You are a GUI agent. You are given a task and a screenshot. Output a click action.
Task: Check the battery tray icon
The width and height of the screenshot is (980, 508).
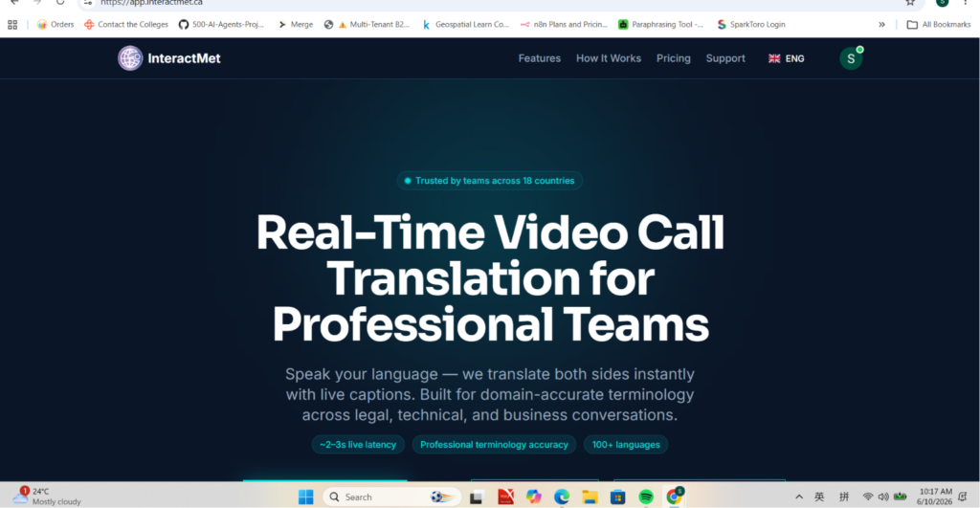click(900, 497)
